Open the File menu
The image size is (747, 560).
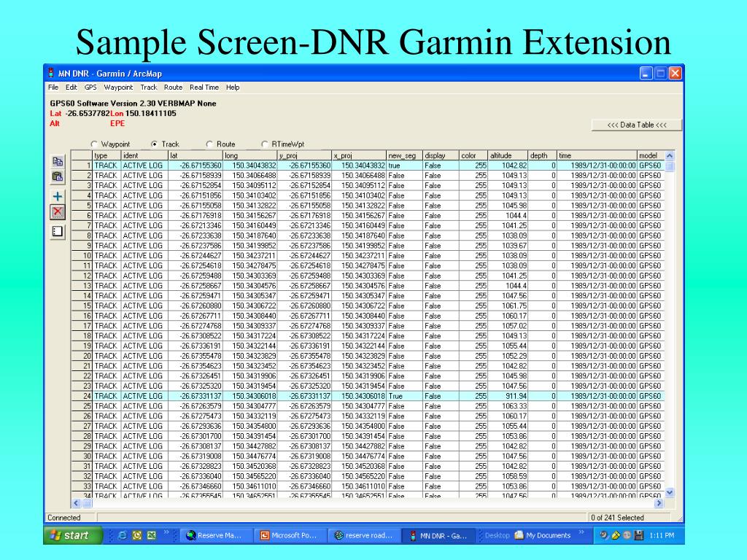(x=53, y=87)
